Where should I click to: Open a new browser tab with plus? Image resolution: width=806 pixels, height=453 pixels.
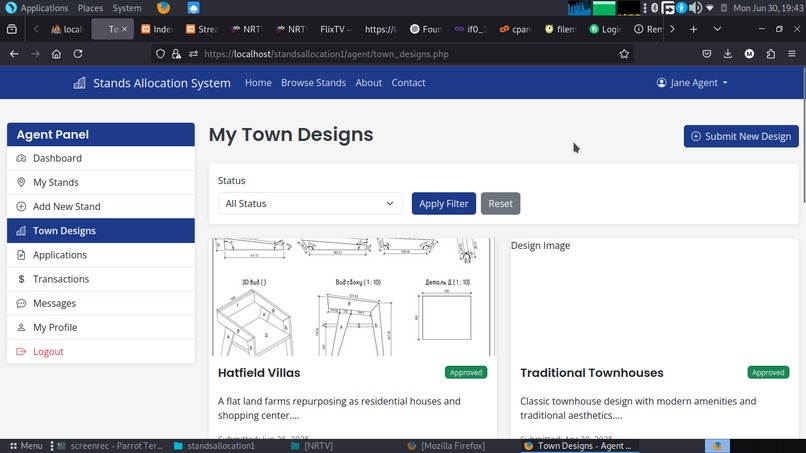(693, 29)
